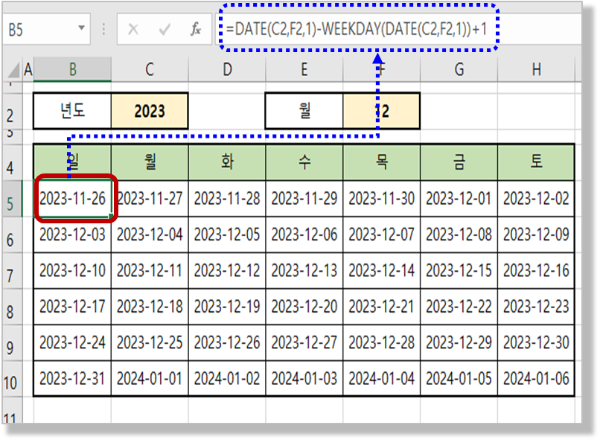Click the month value cell 12
Screen dimensions: 600x441
point(382,111)
